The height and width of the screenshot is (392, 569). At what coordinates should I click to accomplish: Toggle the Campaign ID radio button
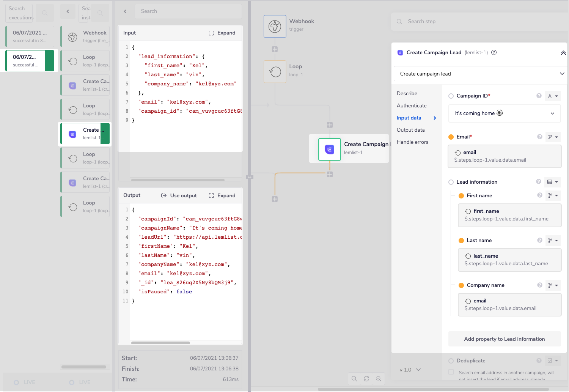coord(451,96)
